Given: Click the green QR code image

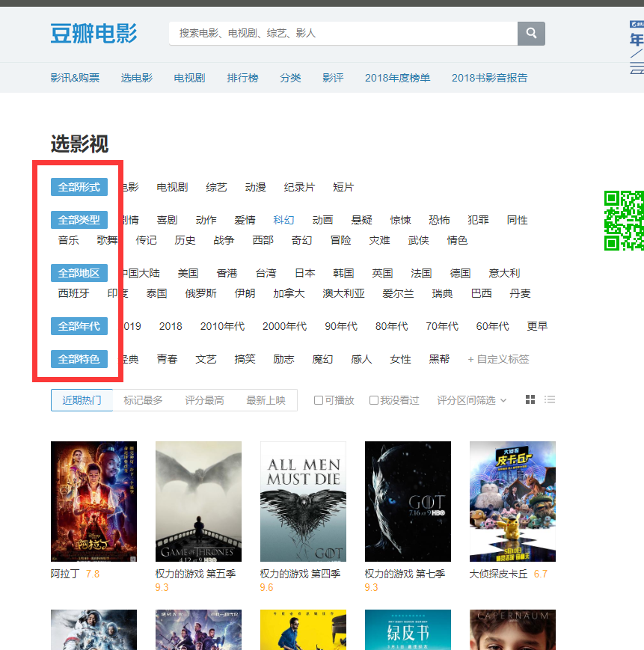Looking at the screenshot, I should (624, 221).
